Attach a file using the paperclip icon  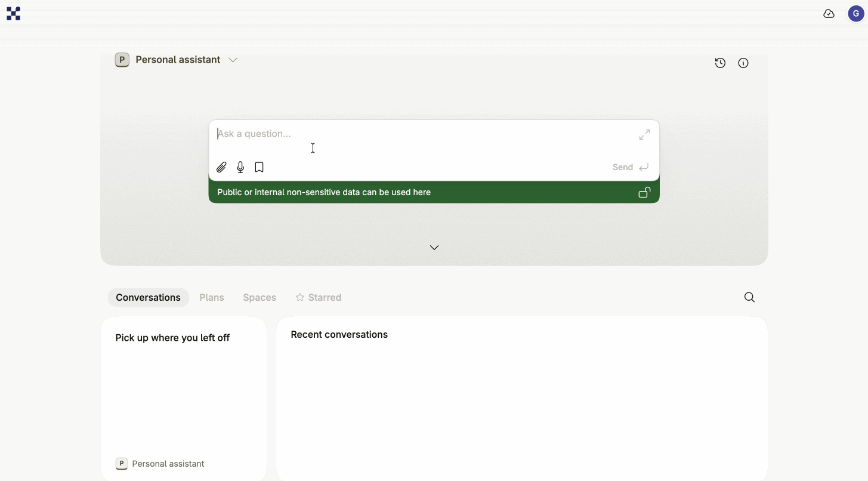(221, 167)
